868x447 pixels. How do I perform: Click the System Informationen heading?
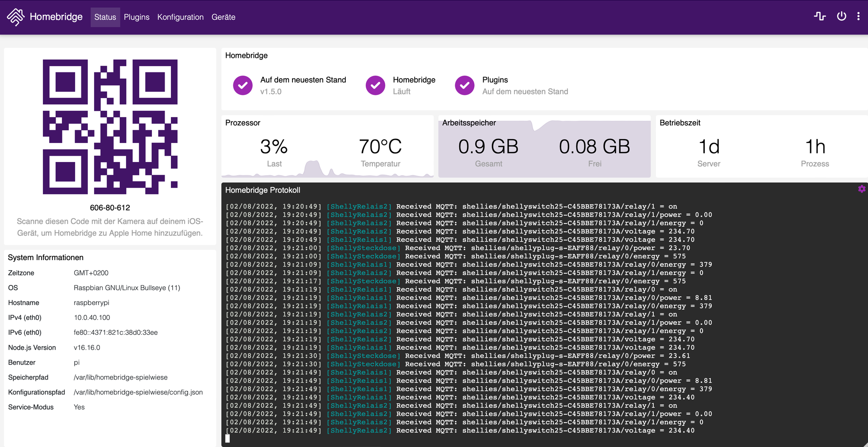click(46, 257)
